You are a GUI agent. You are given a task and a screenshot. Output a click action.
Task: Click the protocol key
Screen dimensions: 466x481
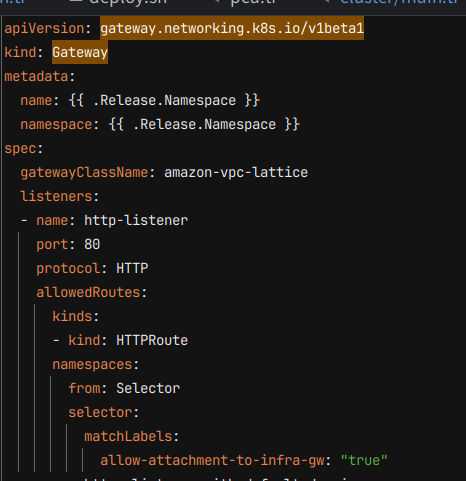(68, 268)
